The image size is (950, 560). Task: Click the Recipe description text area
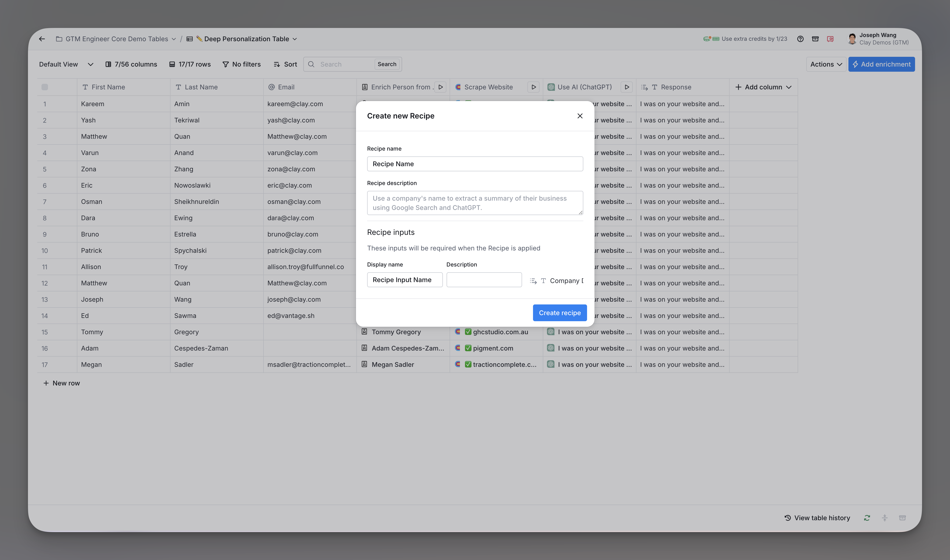[475, 203]
